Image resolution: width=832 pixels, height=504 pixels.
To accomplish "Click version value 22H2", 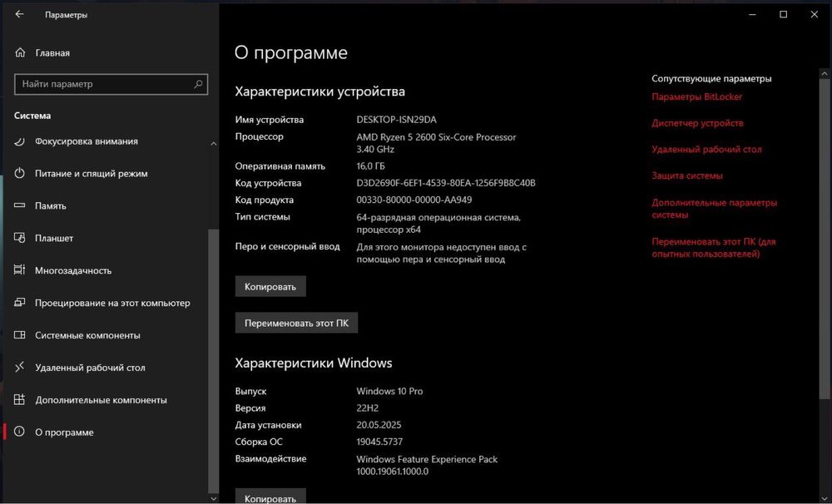I will point(367,408).
